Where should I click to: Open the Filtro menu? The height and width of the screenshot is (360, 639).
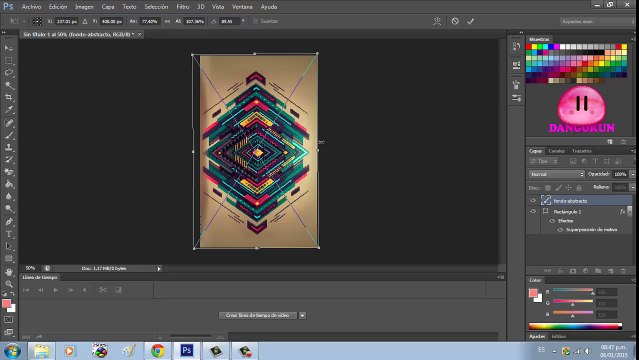point(183,7)
